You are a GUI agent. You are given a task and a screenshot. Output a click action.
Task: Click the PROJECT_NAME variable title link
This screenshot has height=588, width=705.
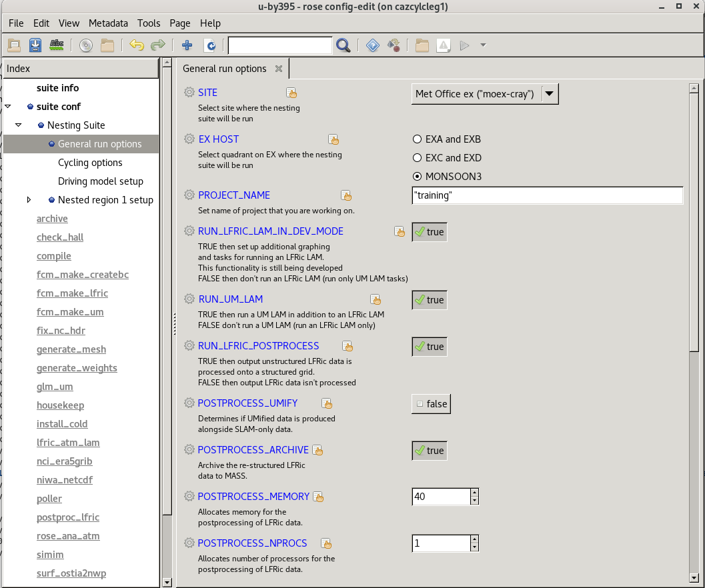click(x=234, y=195)
